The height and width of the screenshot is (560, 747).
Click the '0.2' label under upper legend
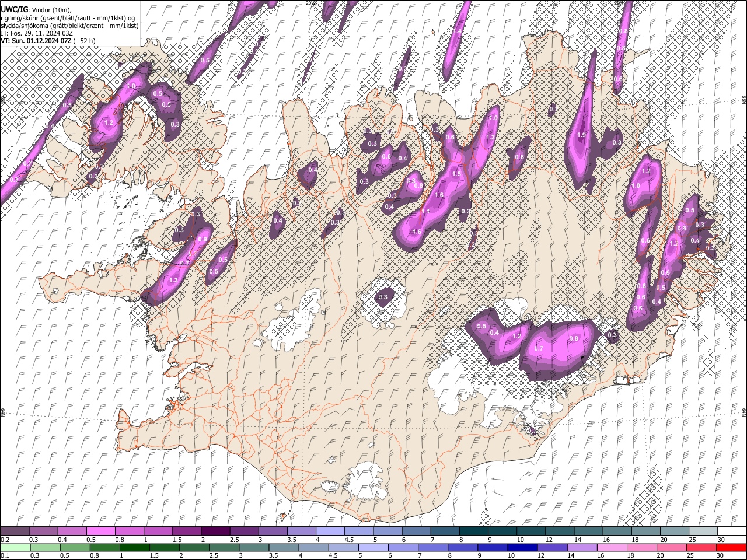pyautogui.click(x=5, y=540)
